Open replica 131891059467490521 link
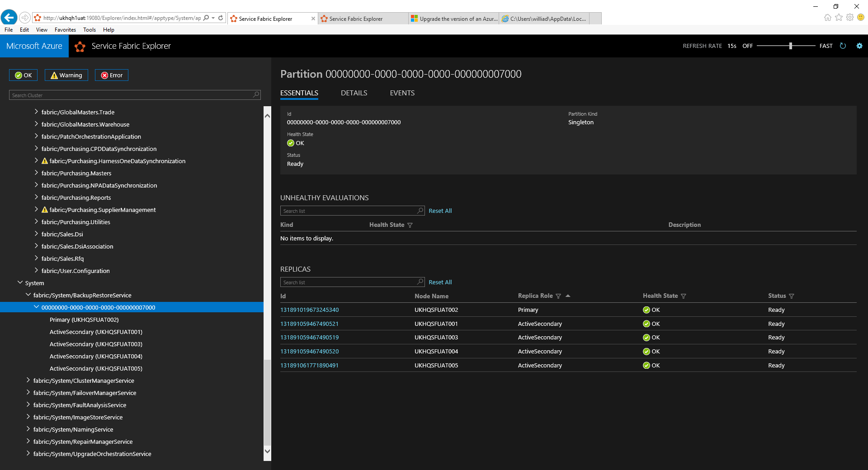This screenshot has height=470, width=868. click(x=310, y=324)
